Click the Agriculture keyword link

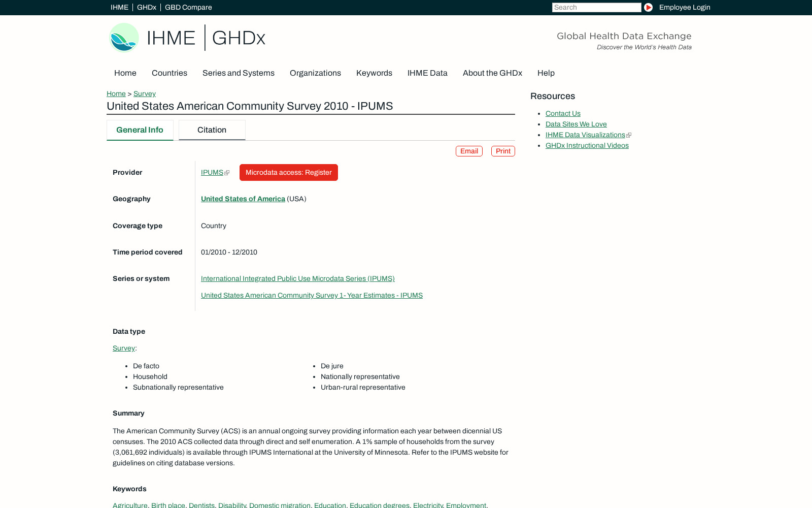click(130, 505)
